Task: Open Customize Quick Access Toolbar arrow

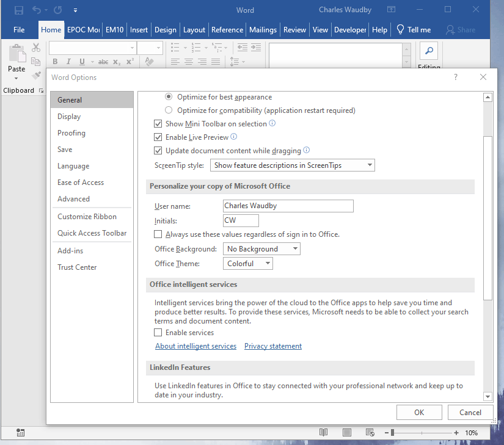Action: click(x=75, y=10)
